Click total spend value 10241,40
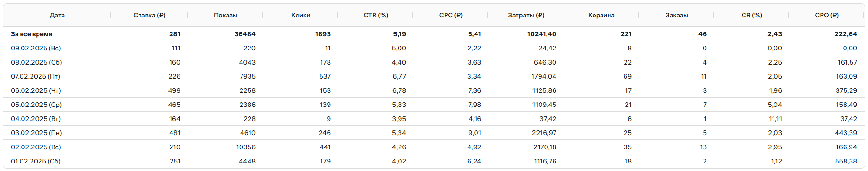 (x=542, y=34)
